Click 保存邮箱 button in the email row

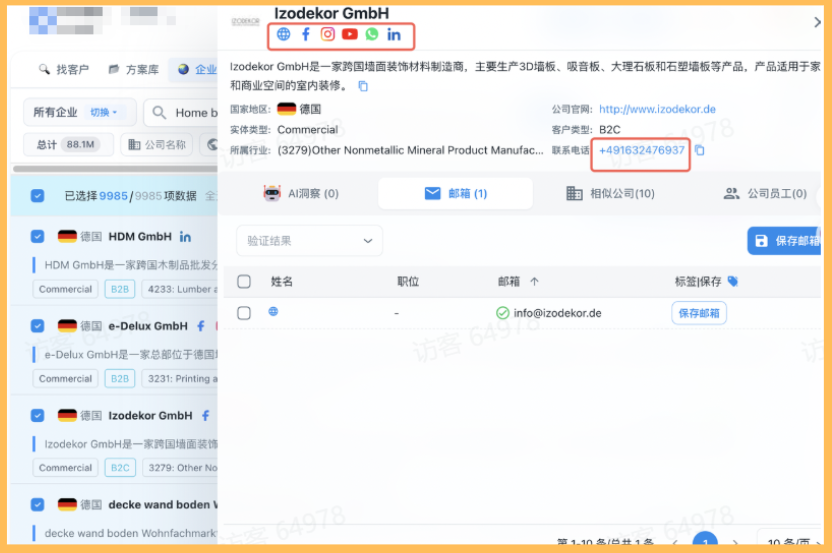pos(699,313)
